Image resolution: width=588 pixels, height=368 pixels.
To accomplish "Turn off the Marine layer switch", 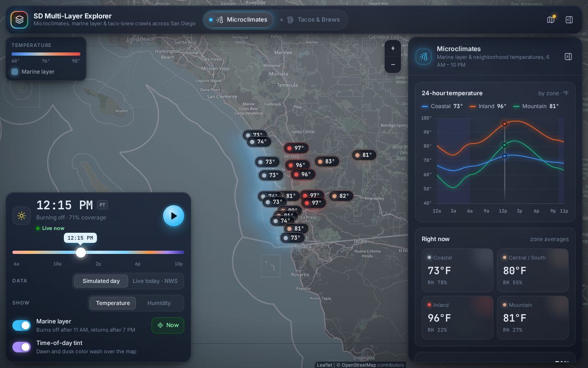I will point(22,325).
